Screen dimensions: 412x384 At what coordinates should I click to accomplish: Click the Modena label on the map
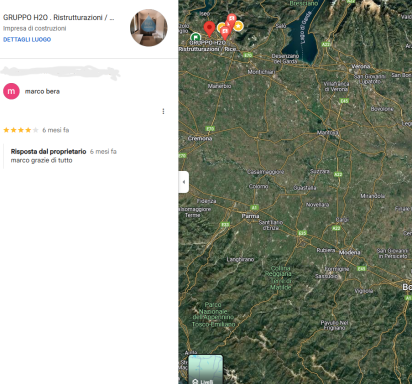349,252
